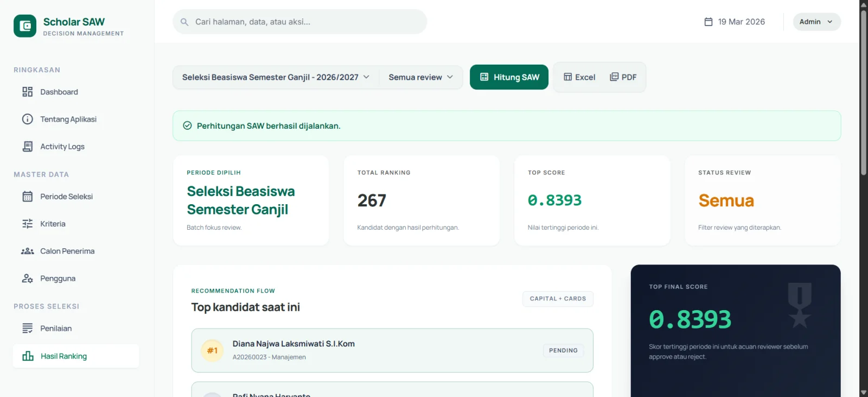Click the Kriteria sliders icon

point(28,224)
